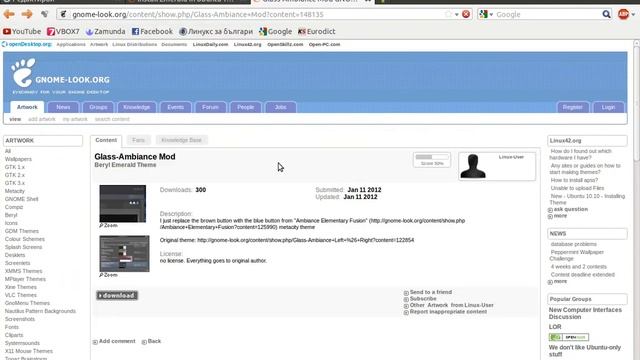Image resolution: width=640 pixels, height=360 pixels.
Task: Click the download button
Action: coord(117,296)
